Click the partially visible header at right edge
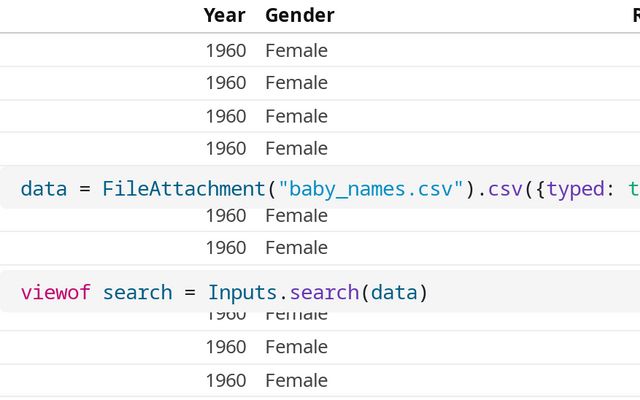The width and height of the screenshot is (640, 400). point(635,15)
